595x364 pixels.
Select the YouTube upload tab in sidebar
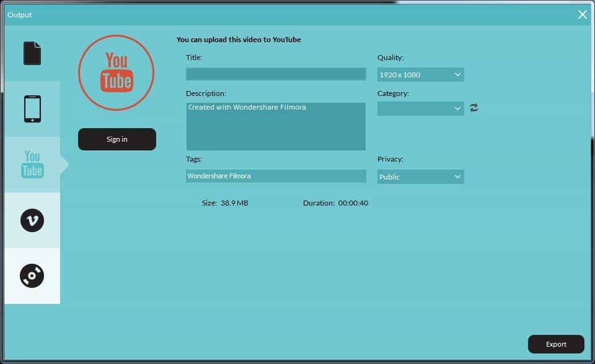[32, 165]
